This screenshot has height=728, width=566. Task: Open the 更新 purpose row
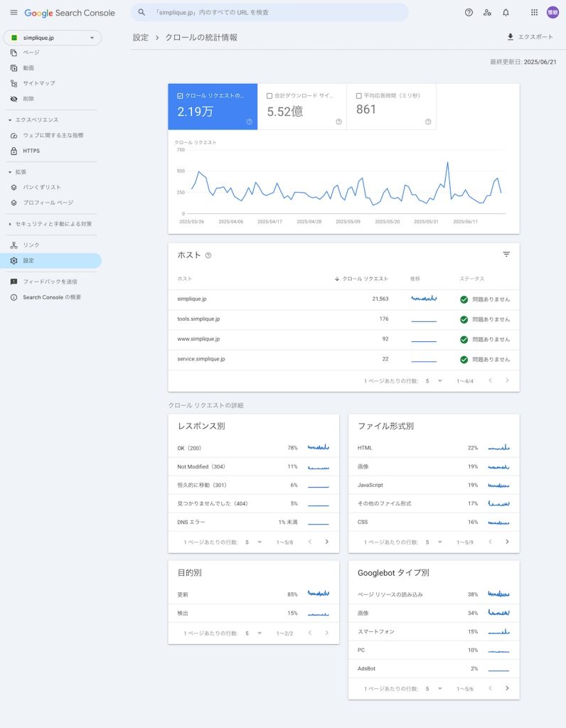tap(254, 595)
